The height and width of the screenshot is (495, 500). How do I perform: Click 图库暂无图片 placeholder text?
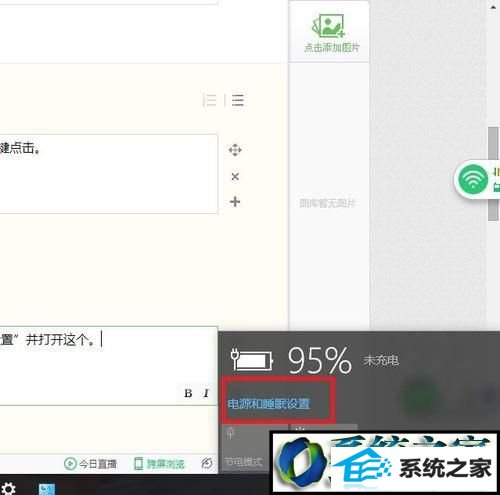click(327, 203)
